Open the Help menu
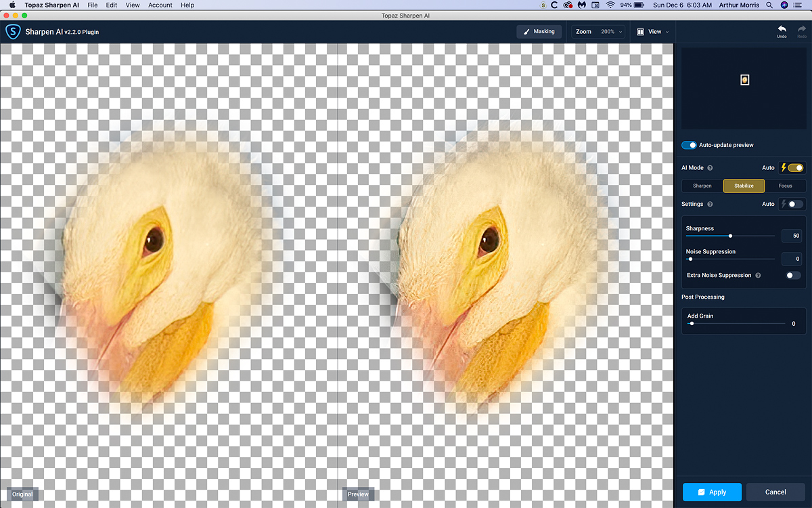Screen dimensions: 812x508 (x=187, y=5)
